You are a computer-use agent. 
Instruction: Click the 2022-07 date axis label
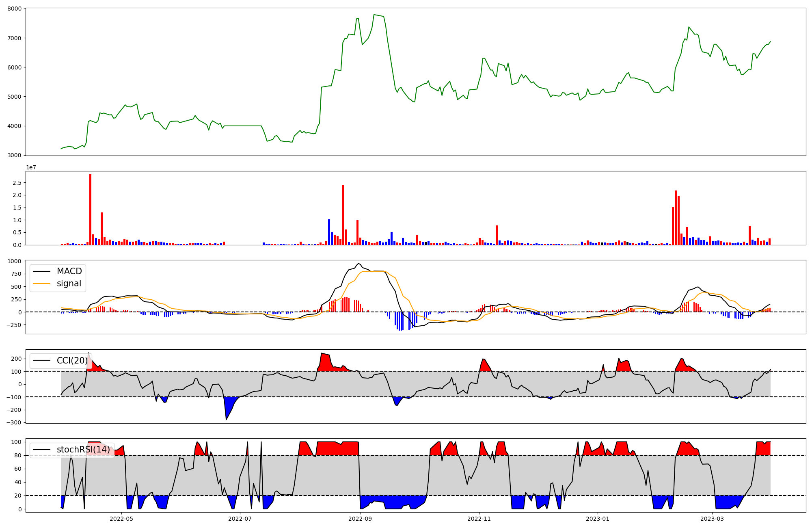click(x=240, y=519)
